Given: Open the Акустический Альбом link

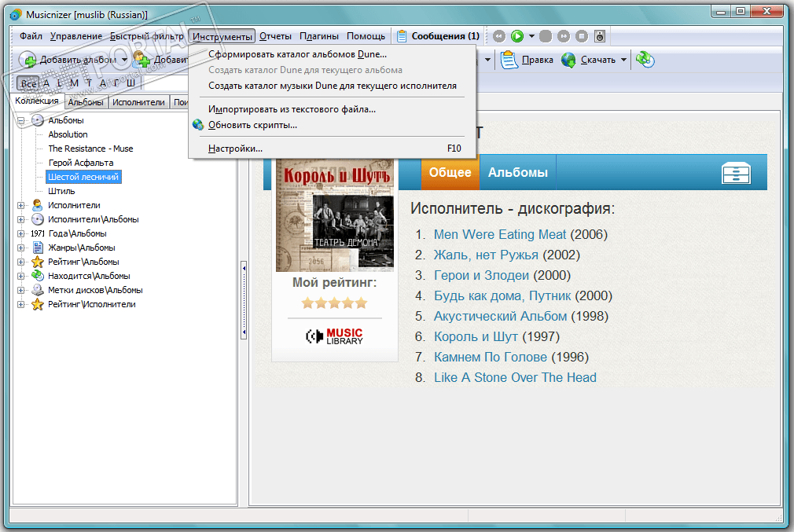Looking at the screenshot, I should (x=500, y=317).
